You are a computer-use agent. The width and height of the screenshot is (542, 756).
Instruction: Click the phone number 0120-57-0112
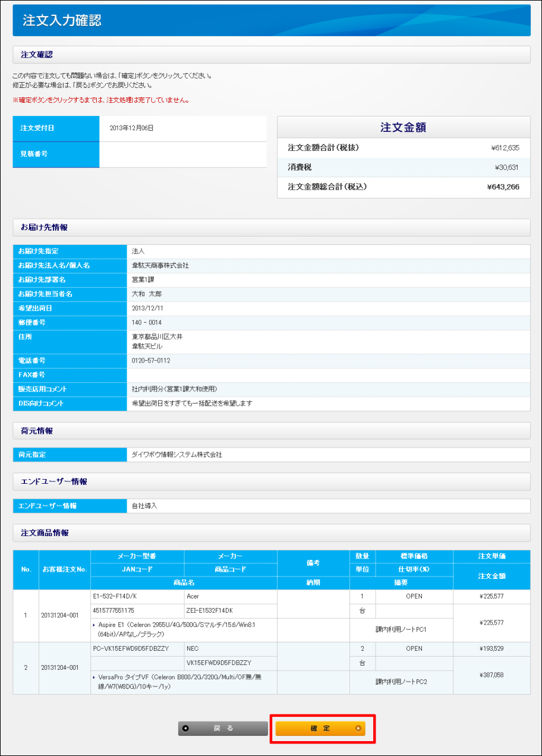click(x=150, y=361)
